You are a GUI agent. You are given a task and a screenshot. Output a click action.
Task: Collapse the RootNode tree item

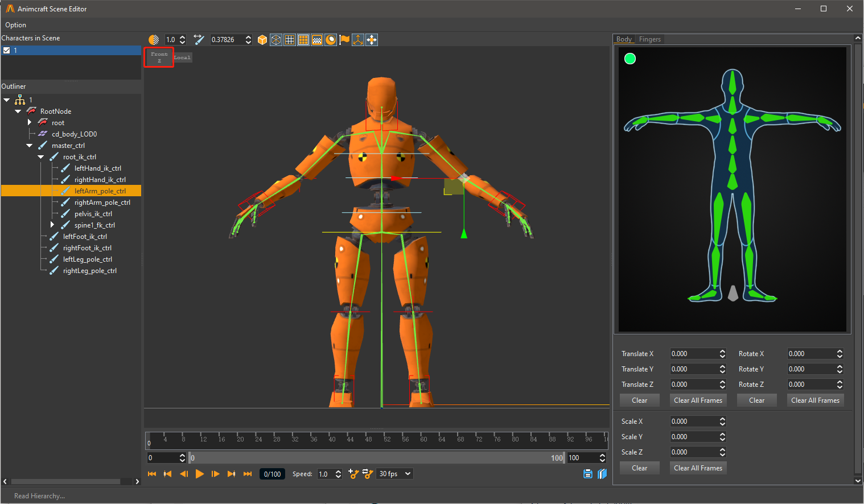(x=18, y=111)
